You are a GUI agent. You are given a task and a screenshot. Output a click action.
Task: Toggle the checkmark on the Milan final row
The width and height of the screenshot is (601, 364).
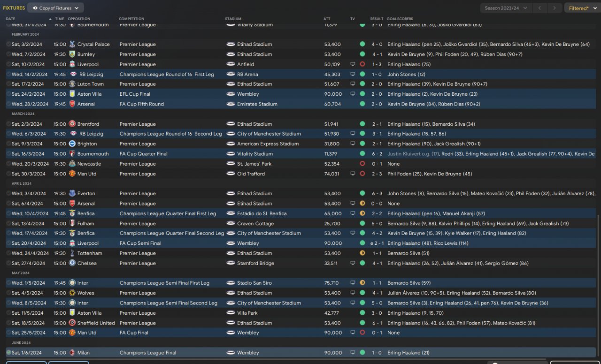8,353
